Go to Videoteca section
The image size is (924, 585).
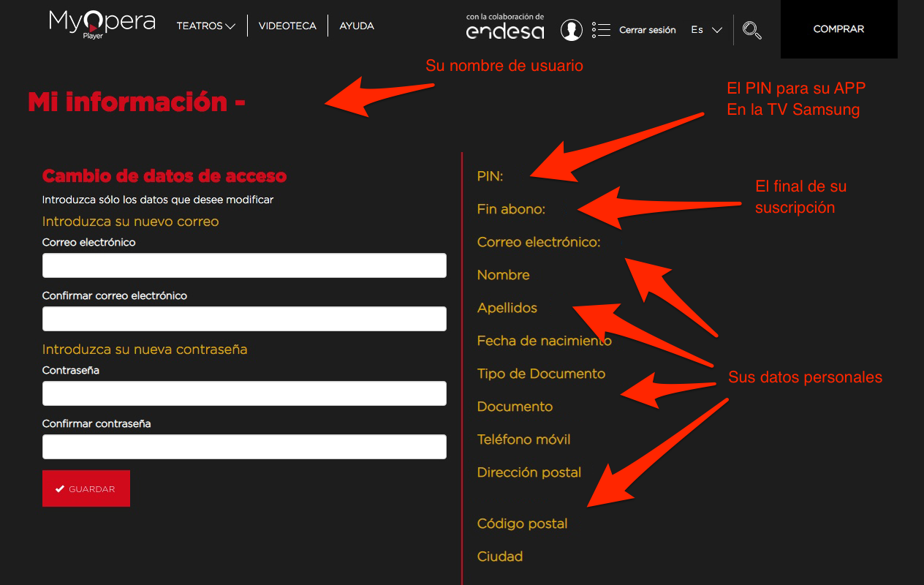[x=287, y=26]
